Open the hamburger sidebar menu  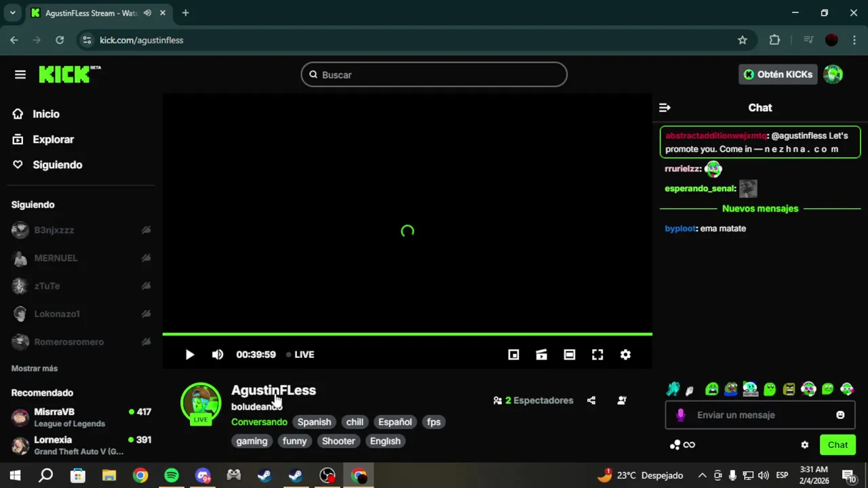20,75
